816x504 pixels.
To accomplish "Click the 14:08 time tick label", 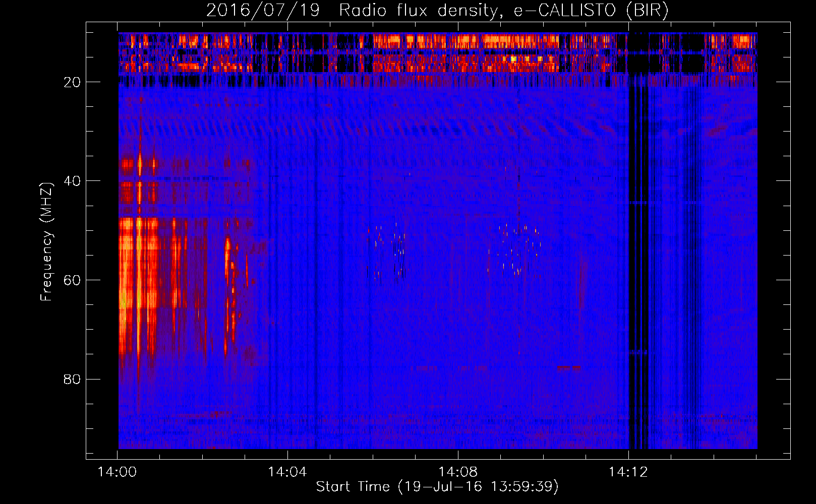I will pyautogui.click(x=457, y=472).
